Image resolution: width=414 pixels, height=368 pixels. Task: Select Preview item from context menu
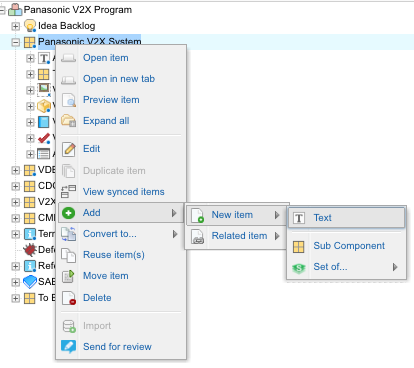pos(121,100)
